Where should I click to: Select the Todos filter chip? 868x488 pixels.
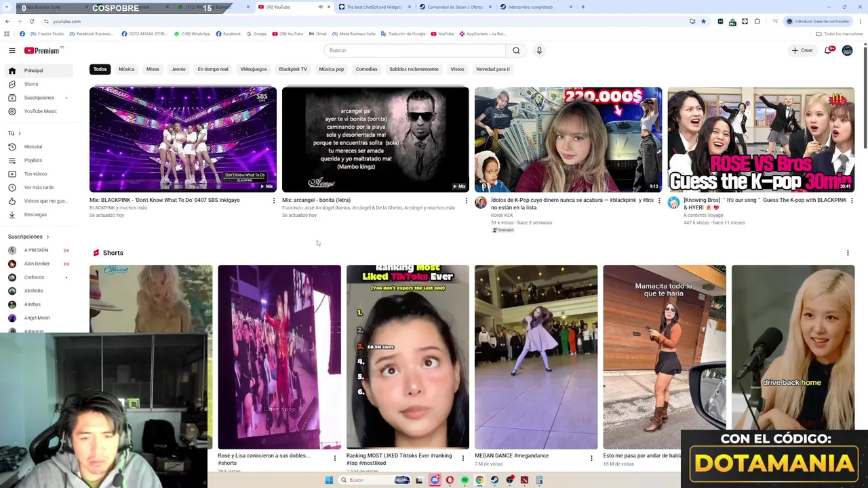100,69
